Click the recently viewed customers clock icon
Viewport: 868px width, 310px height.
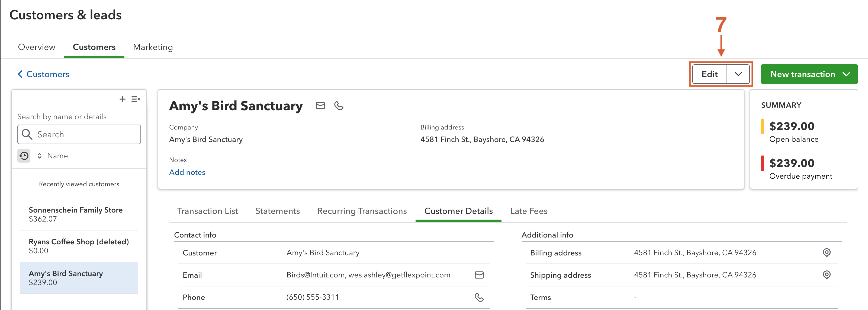(24, 156)
